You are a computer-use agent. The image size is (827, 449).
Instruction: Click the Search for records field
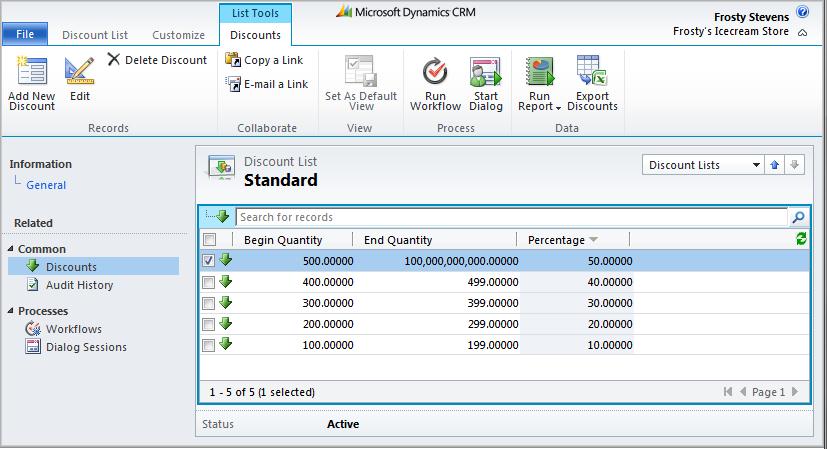coord(511,217)
